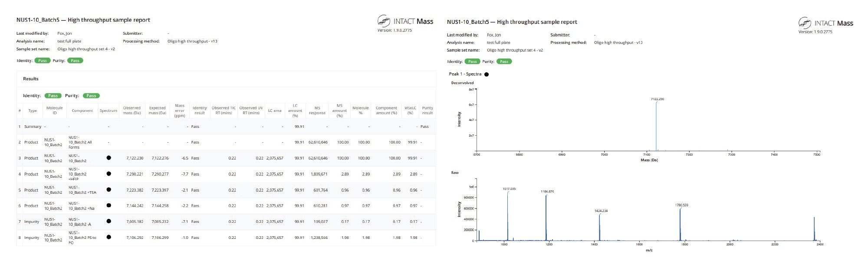The width and height of the screenshot is (868, 264).
Task: Click the spectrum dot for the +TEA product row
Action: pyautogui.click(x=108, y=189)
